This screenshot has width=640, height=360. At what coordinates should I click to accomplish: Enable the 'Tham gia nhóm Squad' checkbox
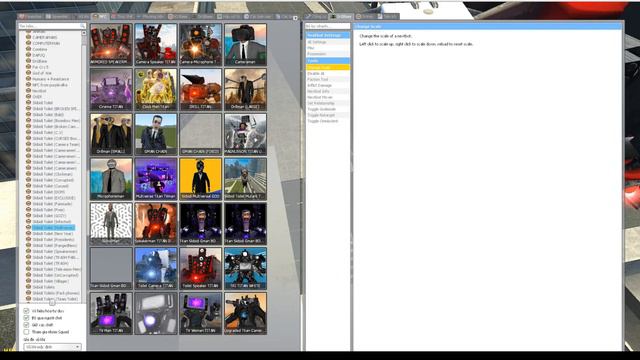coord(27,332)
